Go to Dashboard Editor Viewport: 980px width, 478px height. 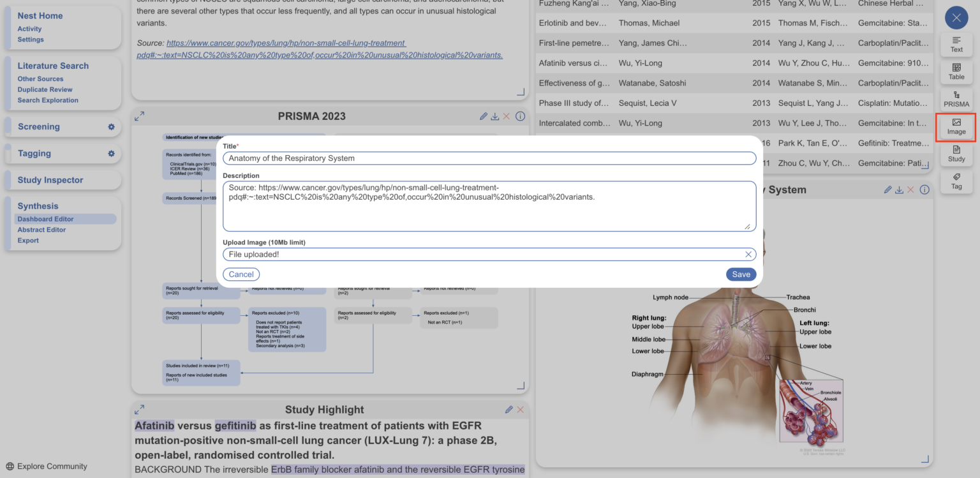click(45, 219)
